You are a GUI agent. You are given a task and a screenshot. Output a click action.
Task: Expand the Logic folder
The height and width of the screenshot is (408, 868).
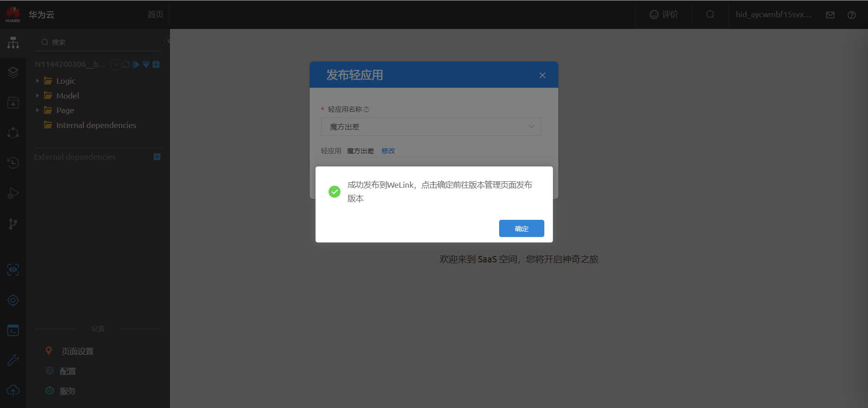pos(38,81)
